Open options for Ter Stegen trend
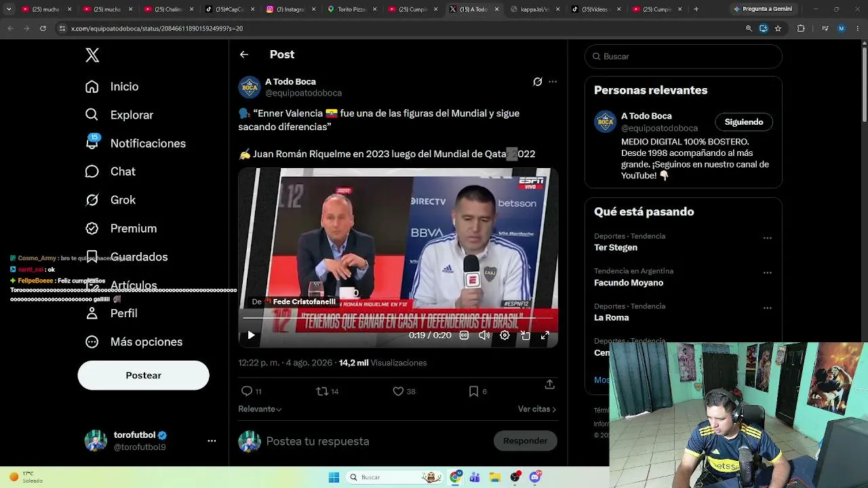 click(768, 238)
